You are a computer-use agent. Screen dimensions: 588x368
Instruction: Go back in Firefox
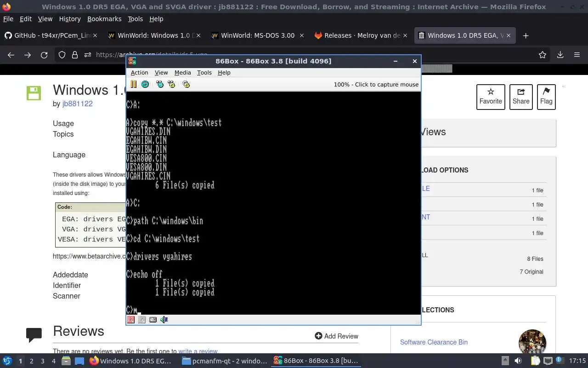[x=11, y=55]
